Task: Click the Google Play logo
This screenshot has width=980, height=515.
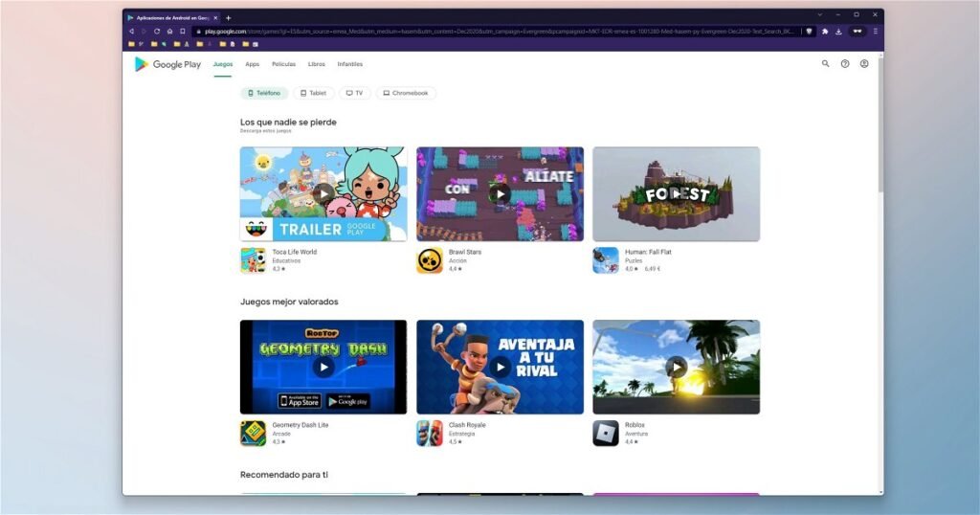Action: click(167, 64)
